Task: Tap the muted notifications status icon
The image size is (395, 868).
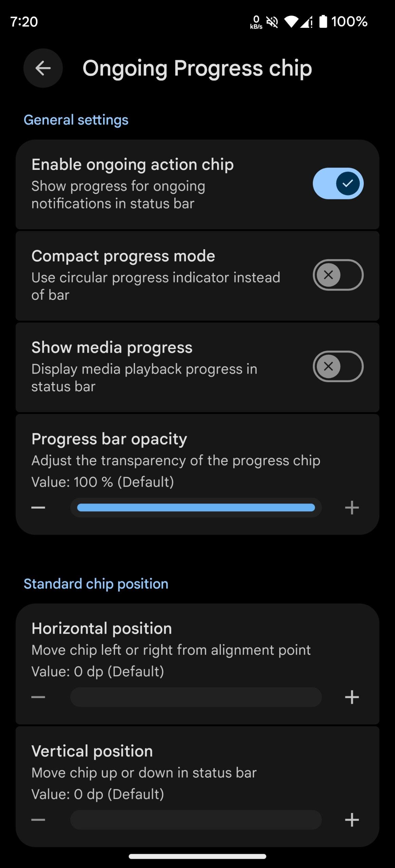Action: [x=272, y=22]
